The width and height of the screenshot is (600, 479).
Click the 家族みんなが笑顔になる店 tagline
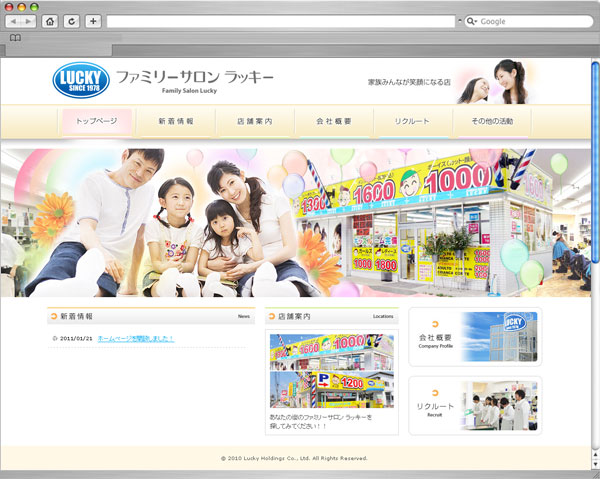tap(409, 82)
